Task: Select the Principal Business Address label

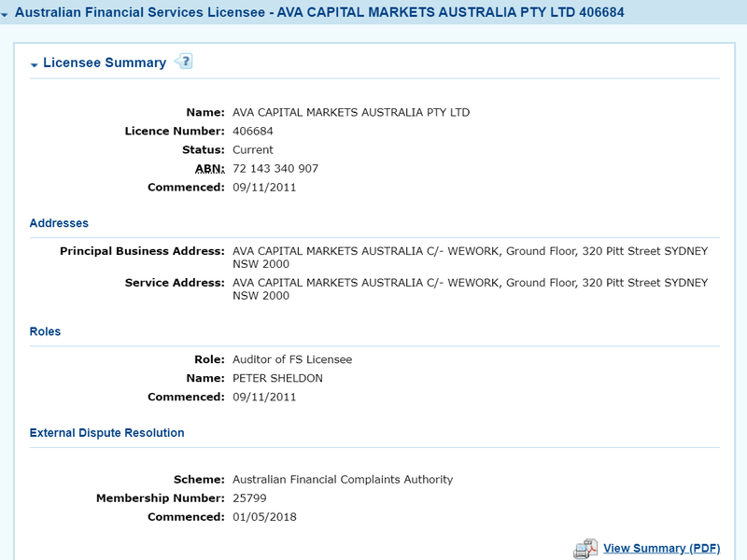Action: tap(142, 251)
